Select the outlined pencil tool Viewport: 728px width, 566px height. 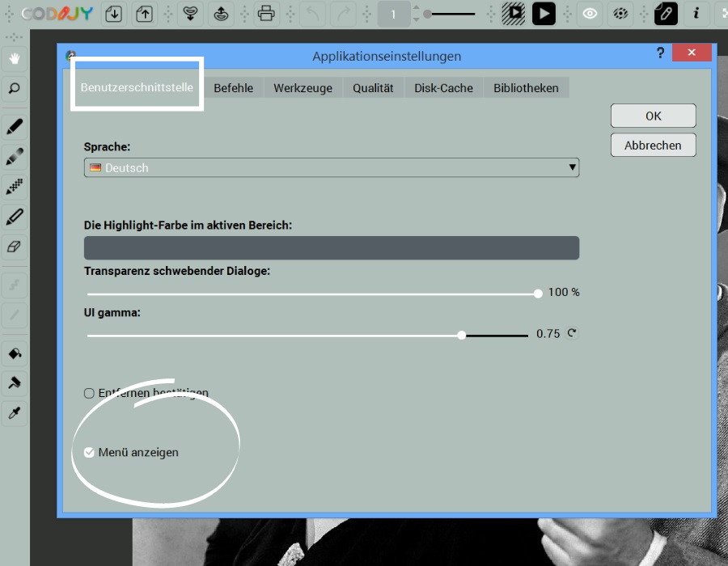point(15,217)
